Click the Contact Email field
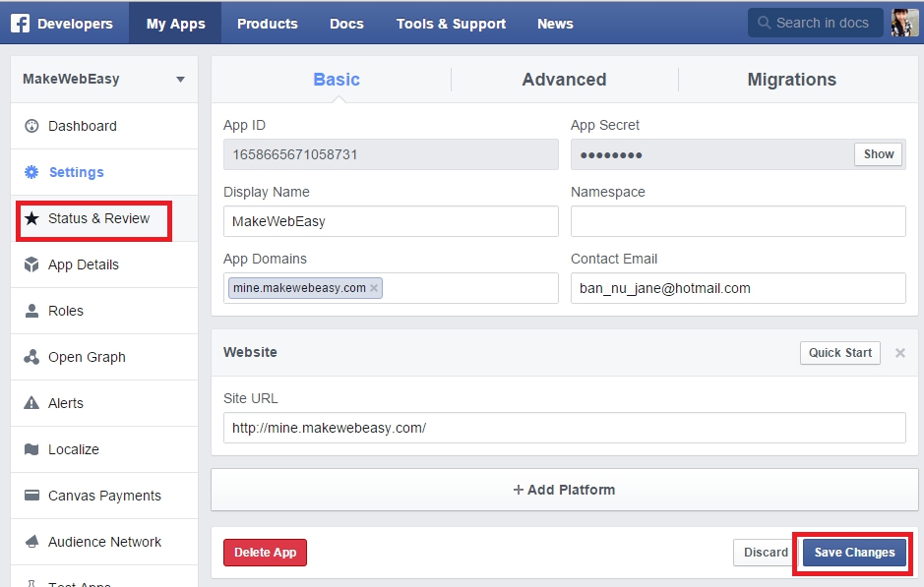924x587 pixels. tap(738, 288)
